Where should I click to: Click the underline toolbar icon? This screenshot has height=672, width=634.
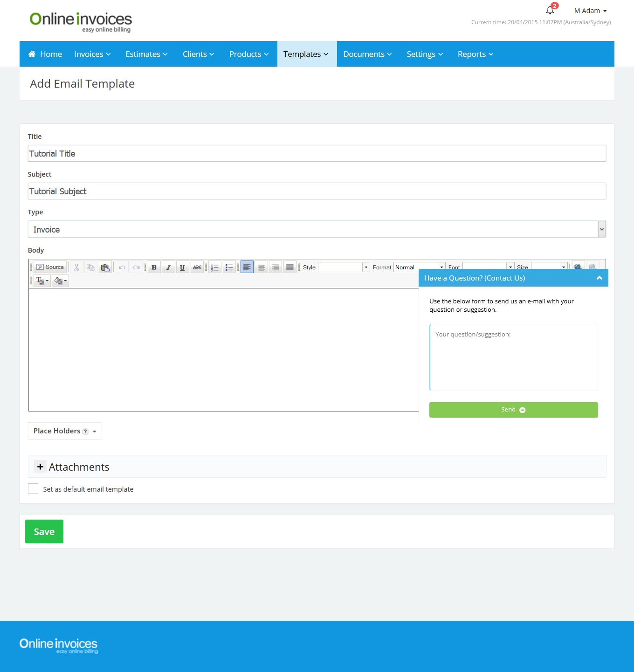pyautogui.click(x=182, y=267)
